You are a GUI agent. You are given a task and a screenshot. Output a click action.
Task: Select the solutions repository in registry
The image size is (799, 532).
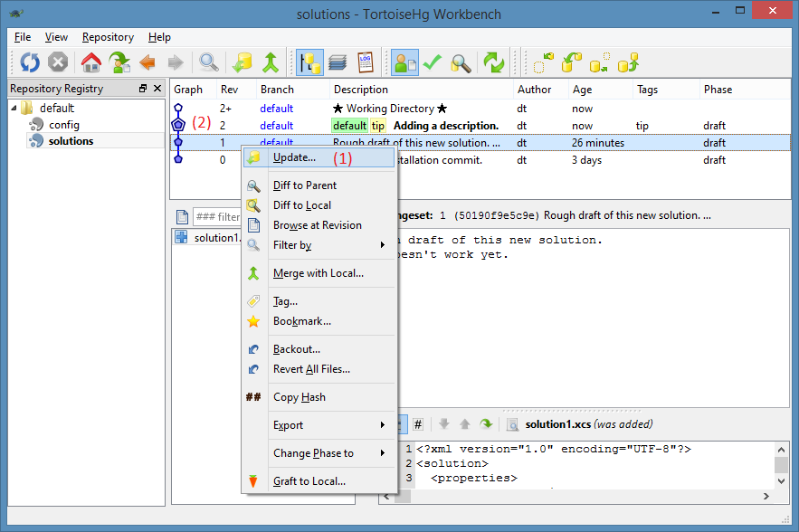coord(71,141)
